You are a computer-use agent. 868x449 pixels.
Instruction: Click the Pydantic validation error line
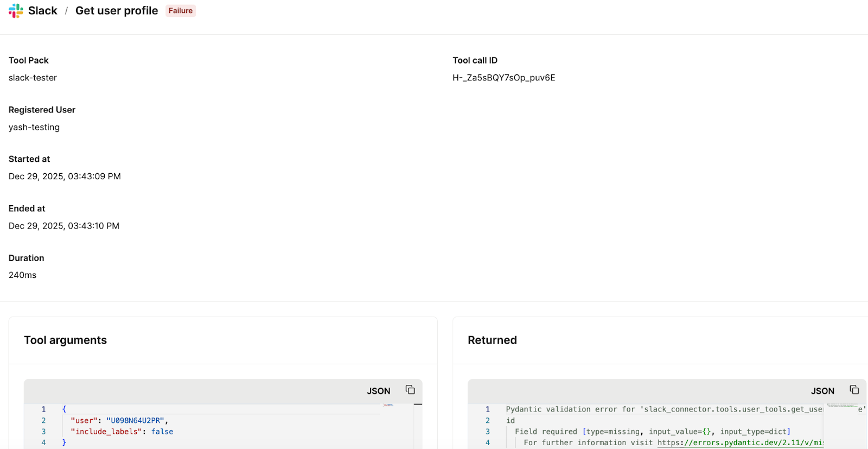[x=665, y=409]
